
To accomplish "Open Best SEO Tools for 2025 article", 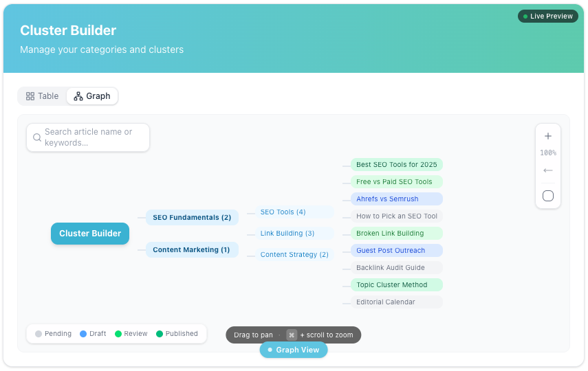I will pyautogui.click(x=397, y=164).
